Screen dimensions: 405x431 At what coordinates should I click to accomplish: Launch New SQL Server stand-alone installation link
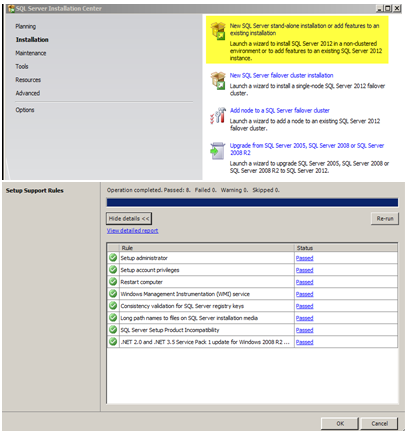[x=304, y=29]
